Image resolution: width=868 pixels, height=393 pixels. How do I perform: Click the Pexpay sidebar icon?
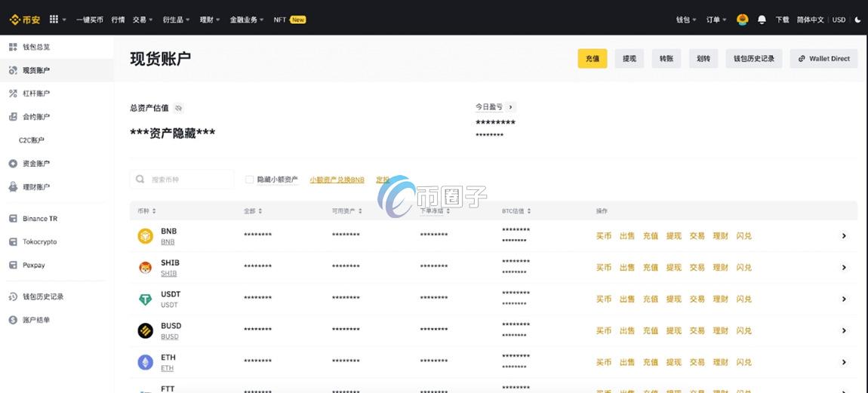(x=13, y=265)
